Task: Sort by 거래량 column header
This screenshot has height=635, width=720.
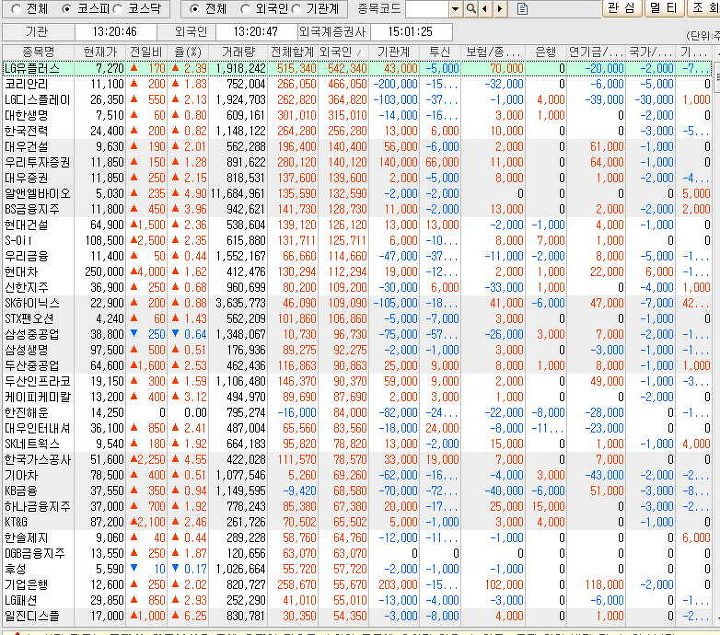Action: 238,52
